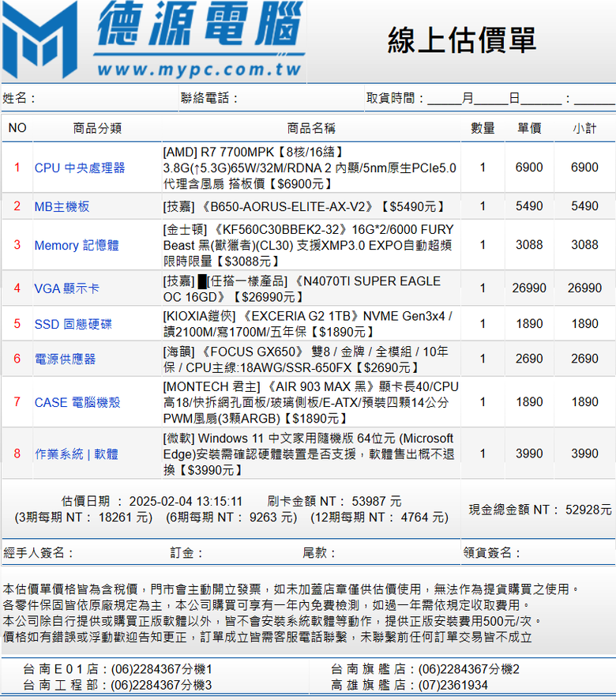Click the 高雄旗艦店 phone number line
Viewport: 616px width, 700px height.
(x=409, y=685)
